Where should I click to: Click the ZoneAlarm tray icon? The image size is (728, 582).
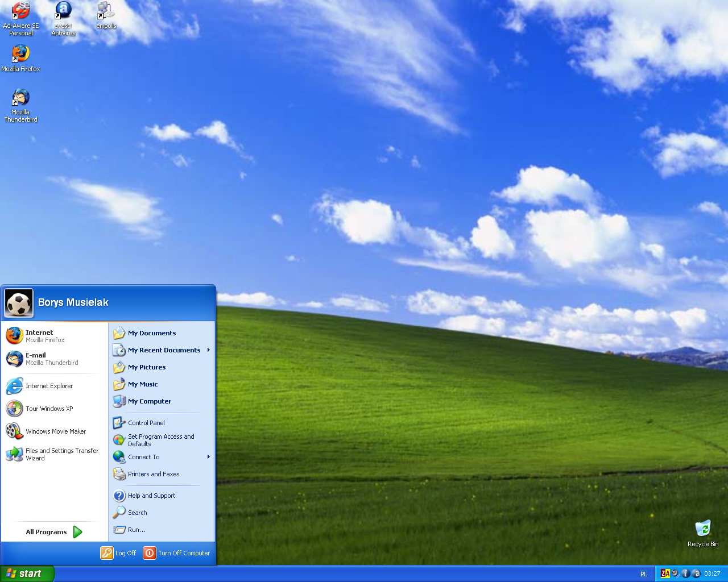coord(665,573)
